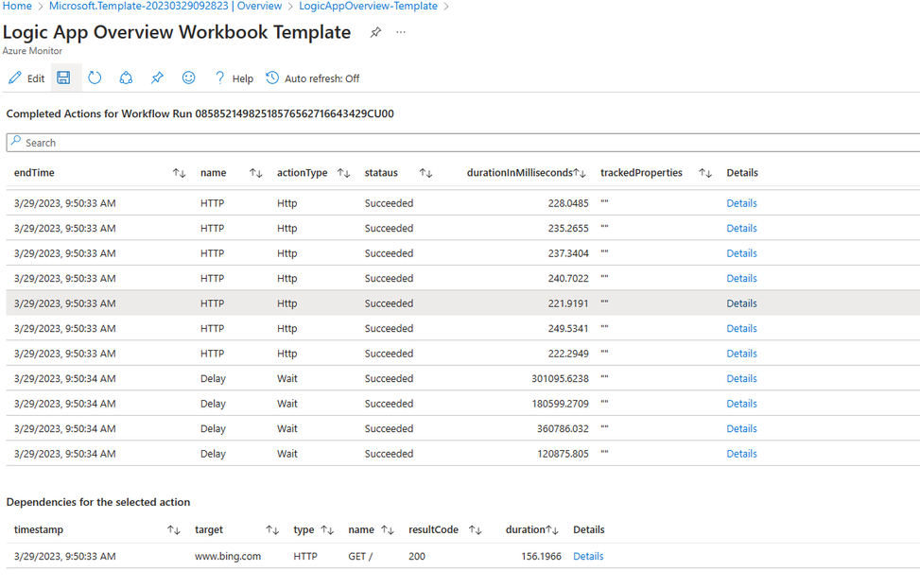Pin the page title to the dashboard
The width and height of the screenshot is (920, 588).
coord(375,32)
